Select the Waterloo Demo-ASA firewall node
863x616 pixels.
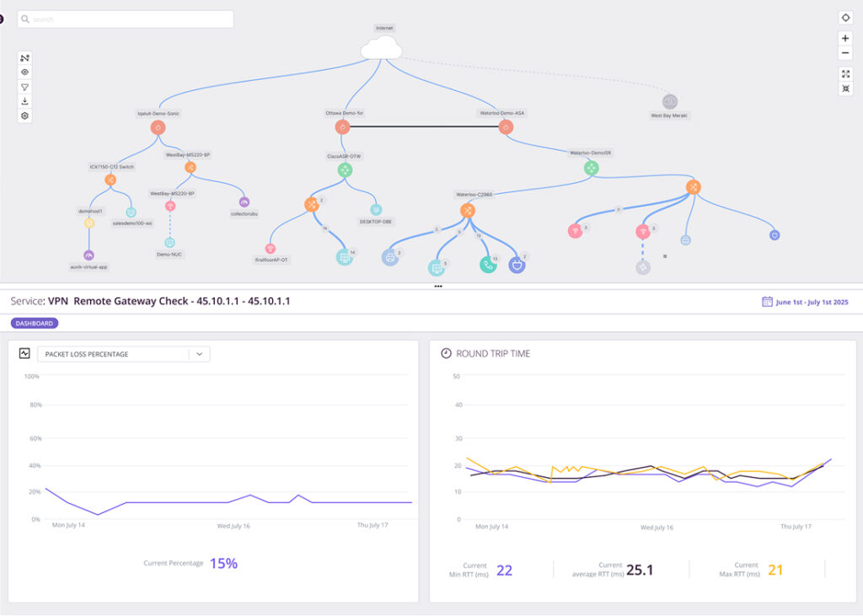pyautogui.click(x=506, y=127)
